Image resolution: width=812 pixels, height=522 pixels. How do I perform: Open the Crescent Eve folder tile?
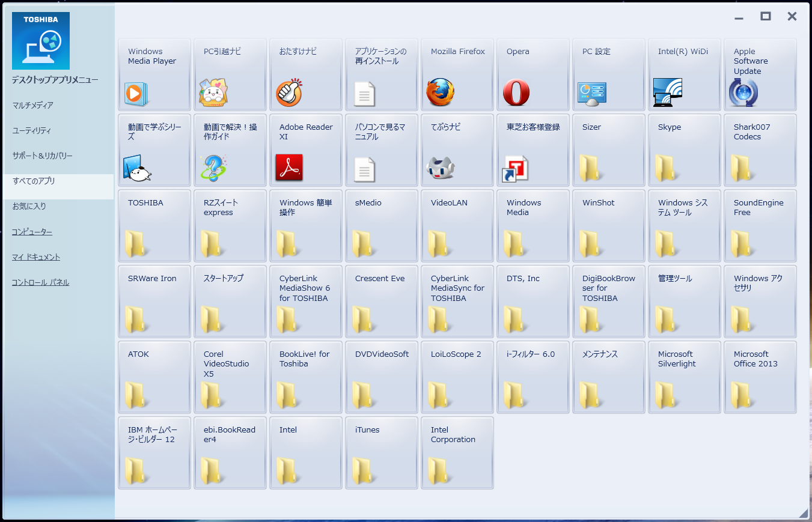(x=382, y=302)
